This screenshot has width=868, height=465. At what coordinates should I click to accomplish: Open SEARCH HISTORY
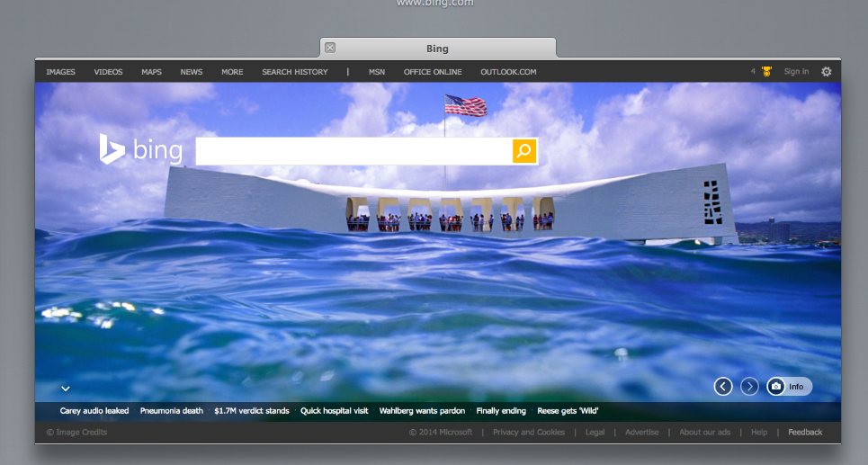click(x=295, y=72)
